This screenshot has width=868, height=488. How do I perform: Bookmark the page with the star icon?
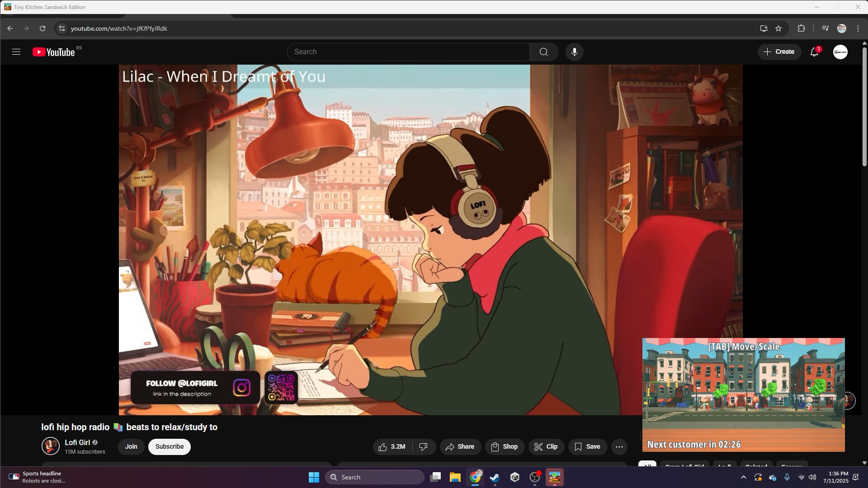778,28
